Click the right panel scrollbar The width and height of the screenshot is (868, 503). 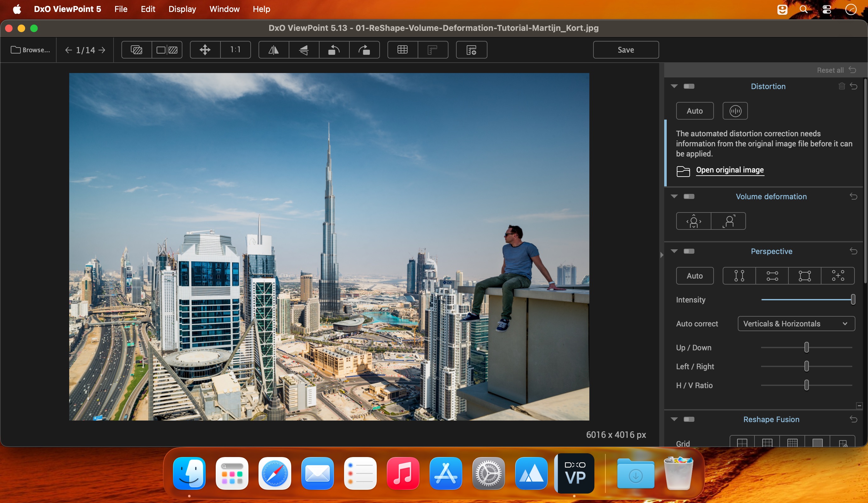866,181
